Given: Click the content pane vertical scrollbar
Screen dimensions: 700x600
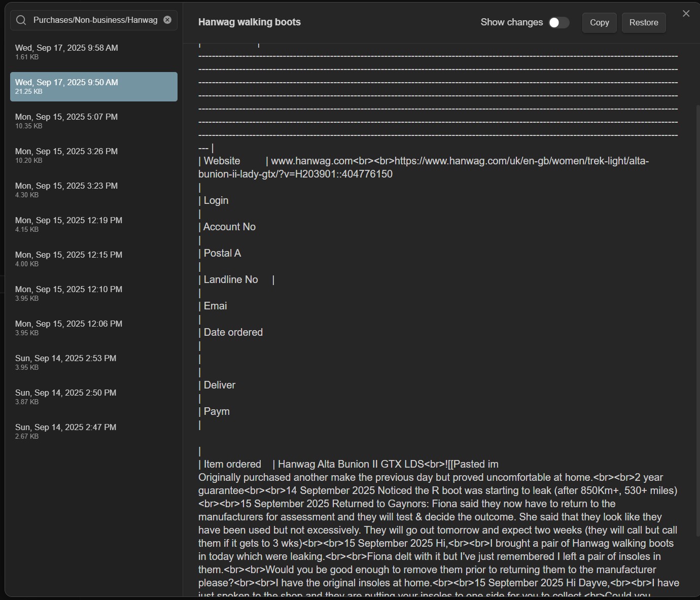Looking at the screenshot, I should [697, 320].
